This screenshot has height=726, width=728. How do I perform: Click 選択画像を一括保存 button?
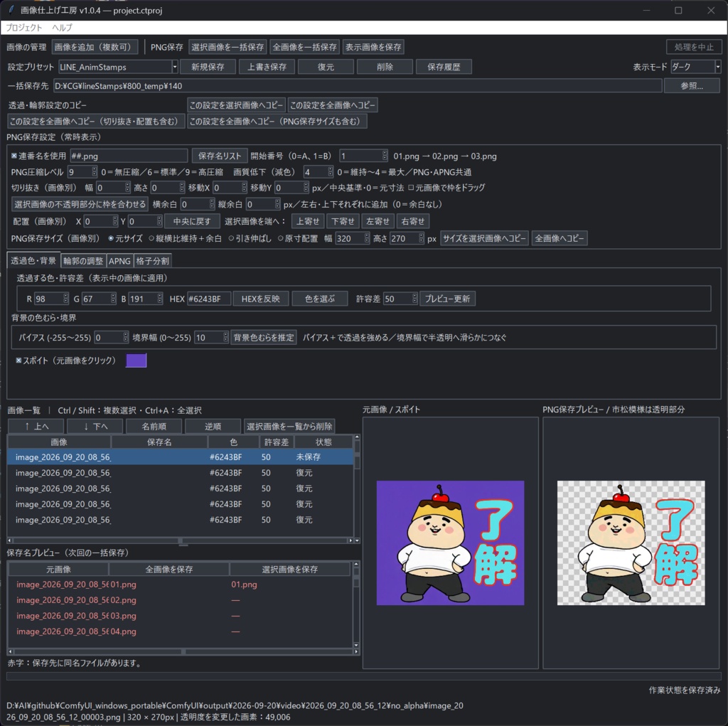[227, 47]
